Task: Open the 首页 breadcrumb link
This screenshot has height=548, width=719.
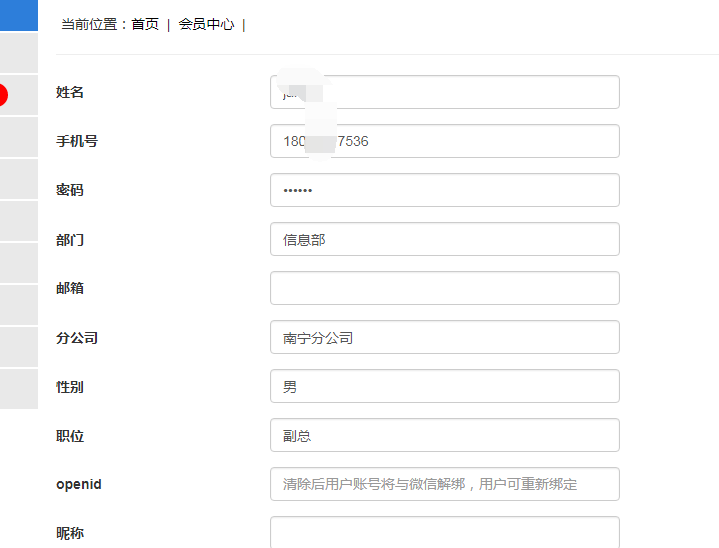Action: [145, 24]
